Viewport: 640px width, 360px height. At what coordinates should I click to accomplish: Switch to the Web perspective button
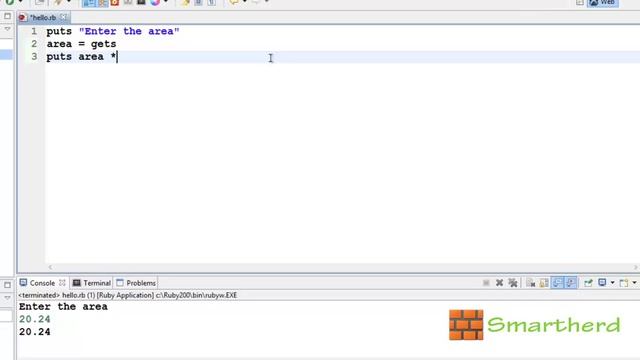(603, 3)
